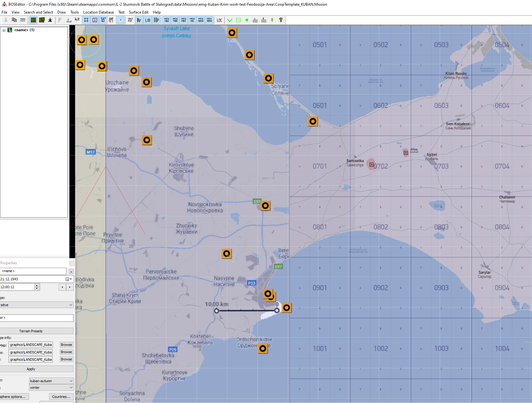The image size is (532, 403).
Task: Toggle the MCU TAR visibility button
Action: tap(175, 20)
